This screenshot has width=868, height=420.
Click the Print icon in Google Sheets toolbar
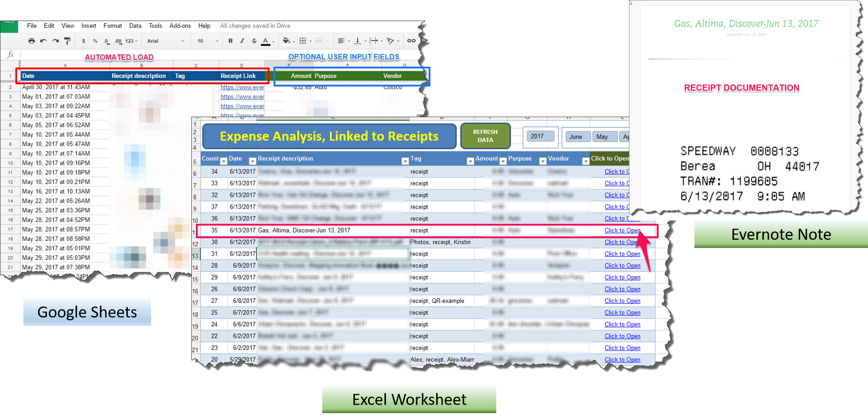pos(31,41)
